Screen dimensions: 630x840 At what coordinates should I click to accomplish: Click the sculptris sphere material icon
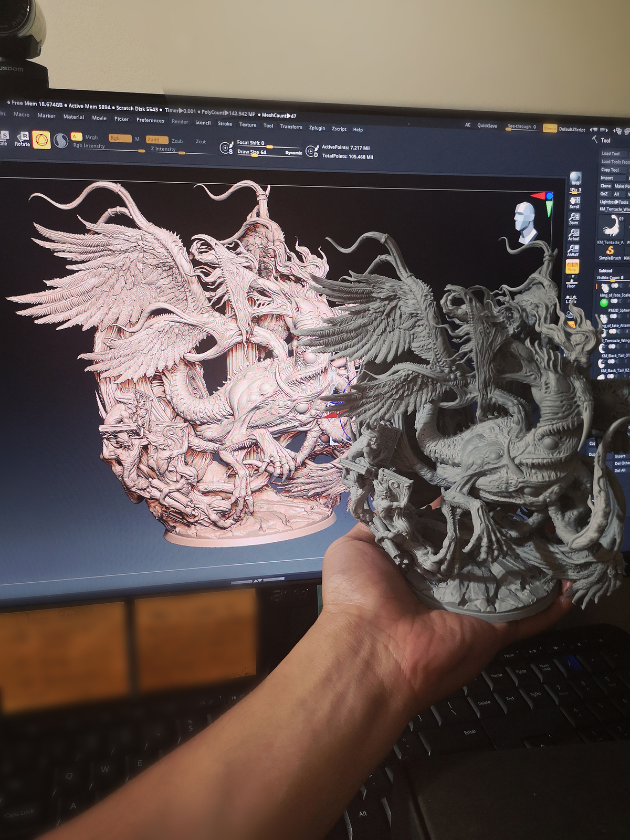click(x=61, y=141)
